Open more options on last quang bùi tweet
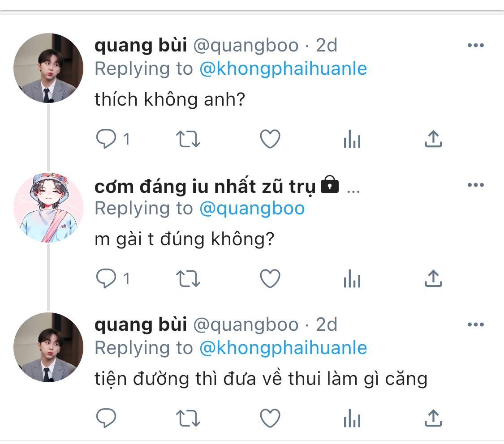504x444 pixels. point(476,324)
